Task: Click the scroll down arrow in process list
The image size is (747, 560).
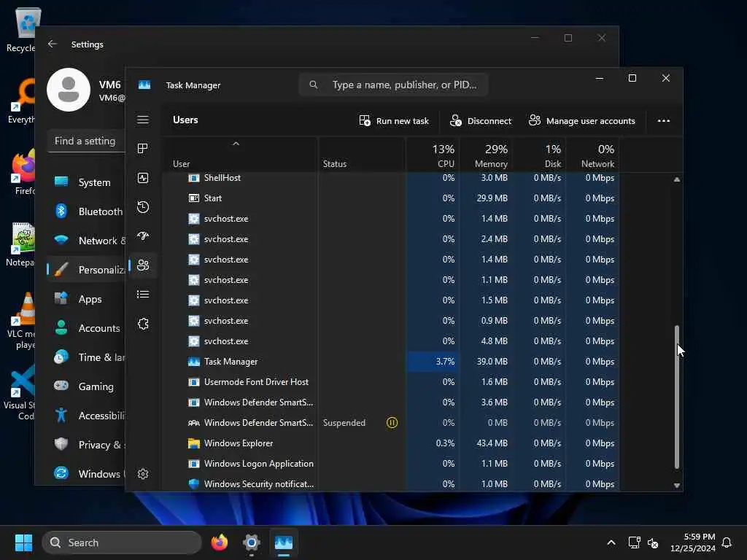Action: point(676,485)
